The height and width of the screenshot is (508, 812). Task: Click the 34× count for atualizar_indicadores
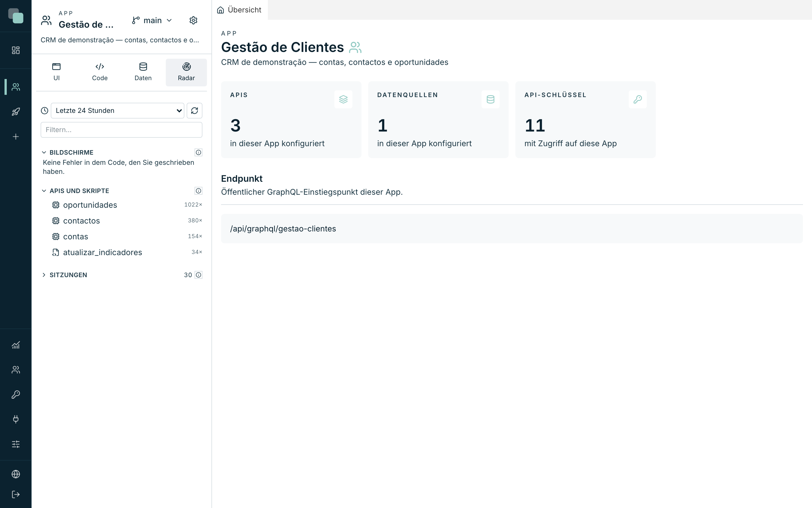coord(197,252)
